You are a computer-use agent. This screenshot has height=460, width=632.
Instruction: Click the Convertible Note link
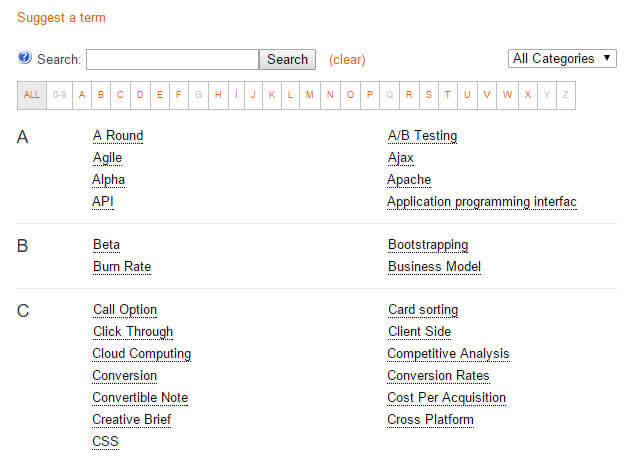point(140,398)
